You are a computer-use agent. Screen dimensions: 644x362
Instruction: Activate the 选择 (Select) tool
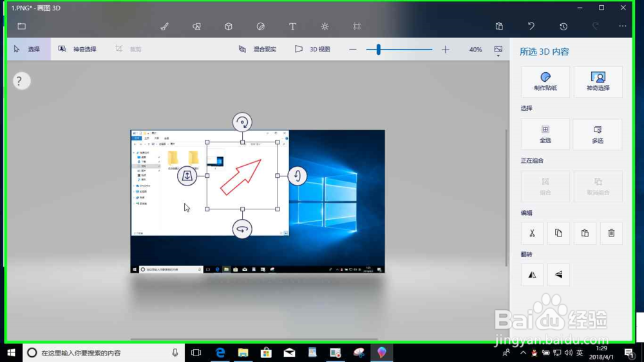click(x=29, y=49)
